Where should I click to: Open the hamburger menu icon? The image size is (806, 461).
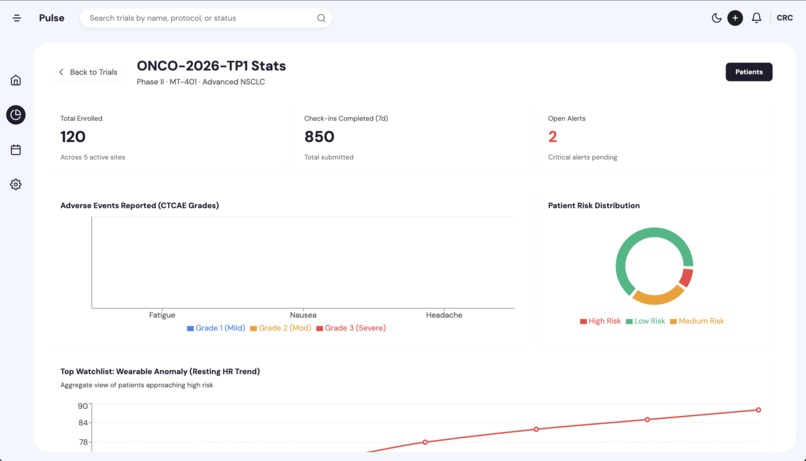click(16, 18)
